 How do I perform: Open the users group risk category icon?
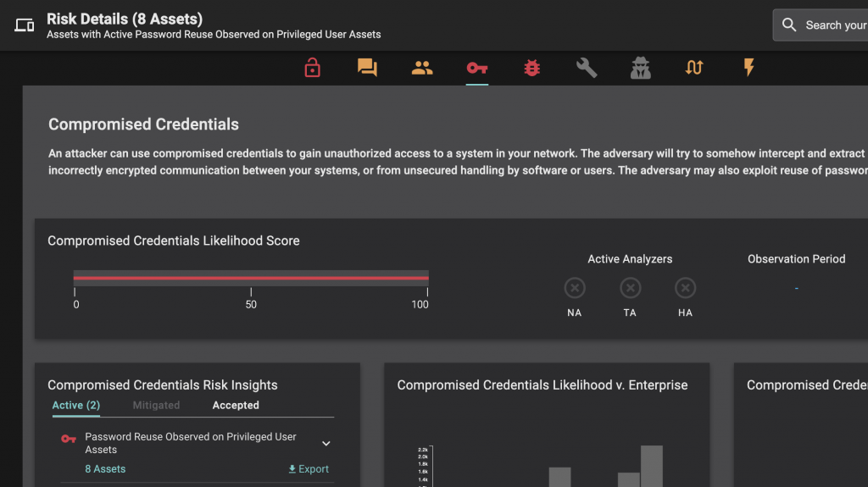pos(422,68)
